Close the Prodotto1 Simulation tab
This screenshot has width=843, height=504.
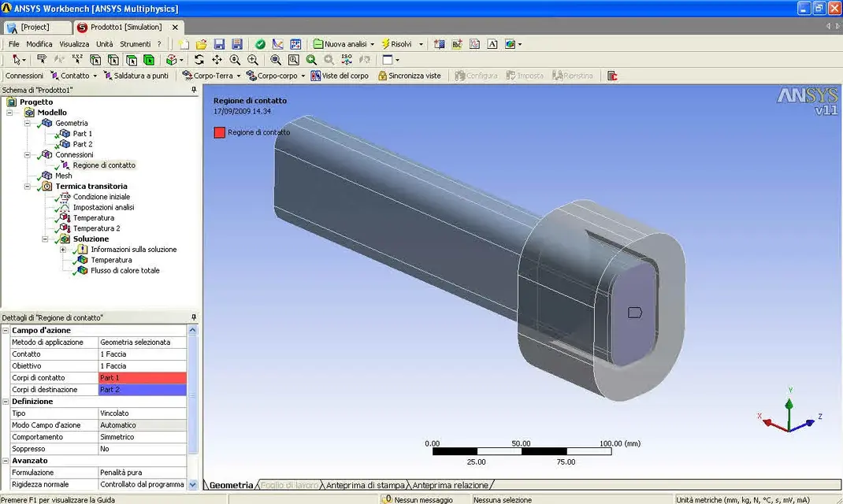pyautogui.click(x=175, y=27)
